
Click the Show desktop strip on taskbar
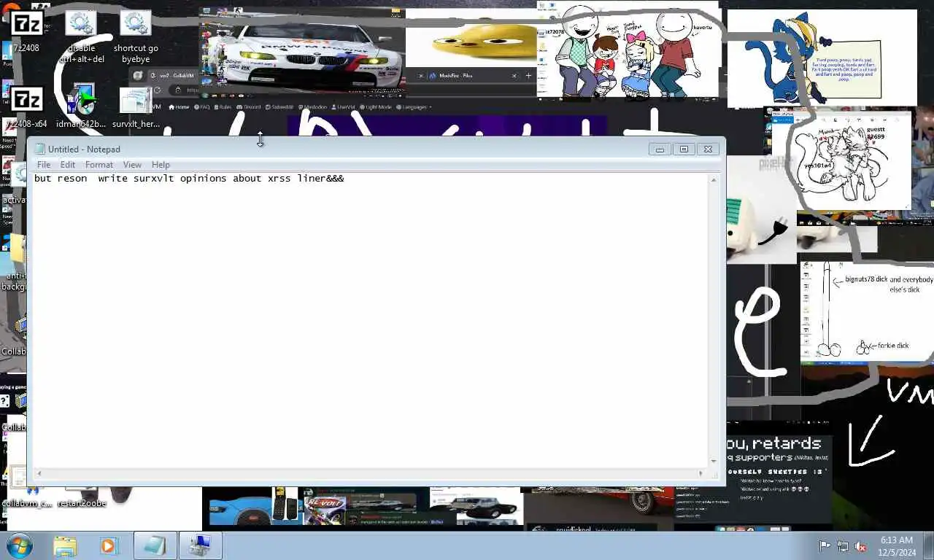[929, 545]
